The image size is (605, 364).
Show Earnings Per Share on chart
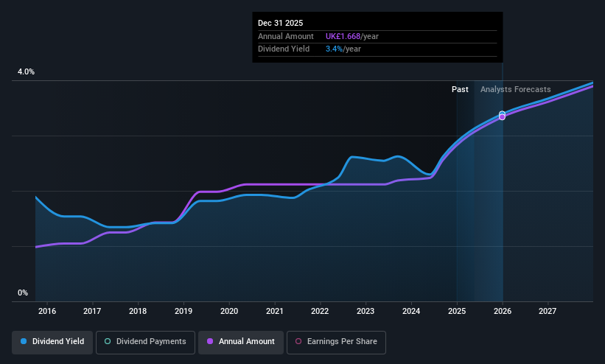pyautogui.click(x=336, y=343)
